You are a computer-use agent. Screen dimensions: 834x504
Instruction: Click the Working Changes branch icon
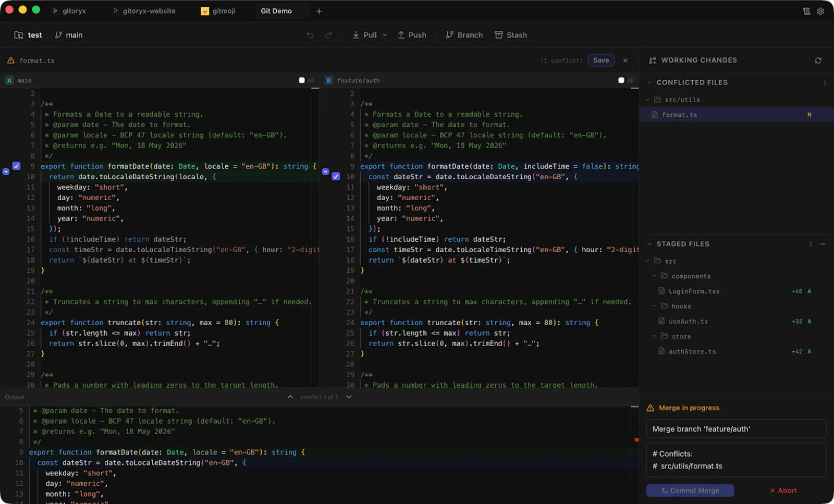[x=653, y=60]
